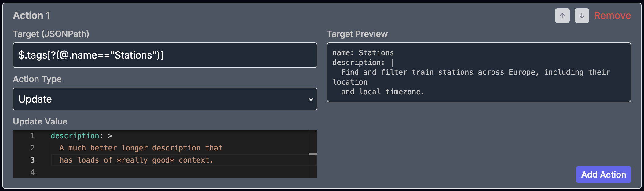Click the 'Update Value' label
644x191 pixels.
pos(40,121)
